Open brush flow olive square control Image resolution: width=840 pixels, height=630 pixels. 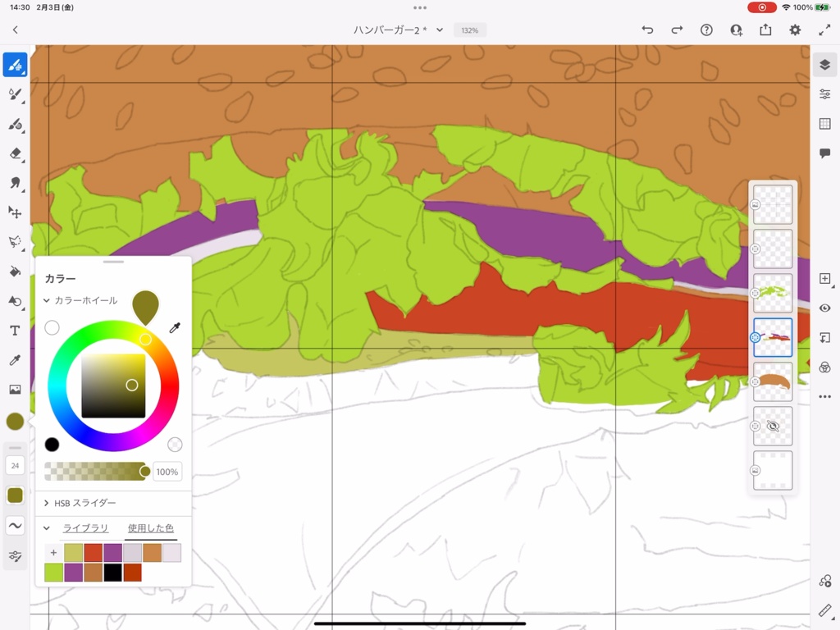tap(15, 495)
